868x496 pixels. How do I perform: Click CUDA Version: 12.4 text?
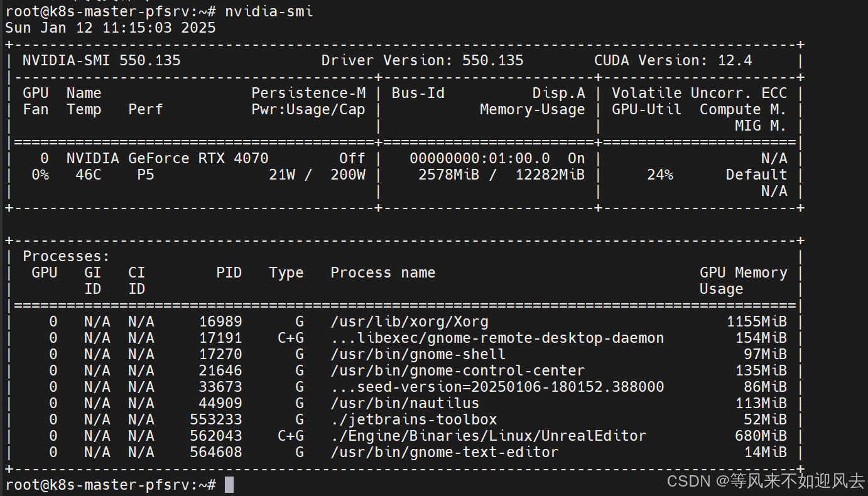(673, 60)
